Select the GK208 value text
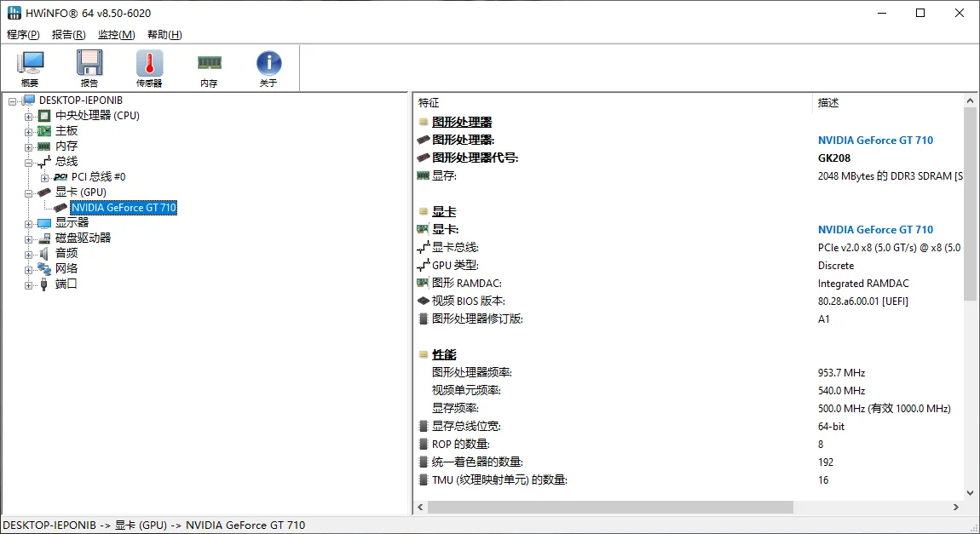The image size is (980, 534). coord(833,158)
